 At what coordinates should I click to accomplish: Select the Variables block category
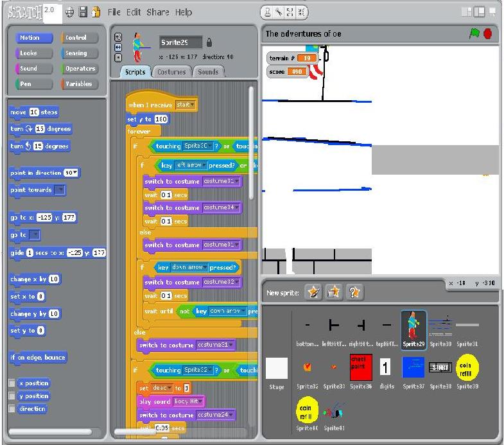coord(80,84)
